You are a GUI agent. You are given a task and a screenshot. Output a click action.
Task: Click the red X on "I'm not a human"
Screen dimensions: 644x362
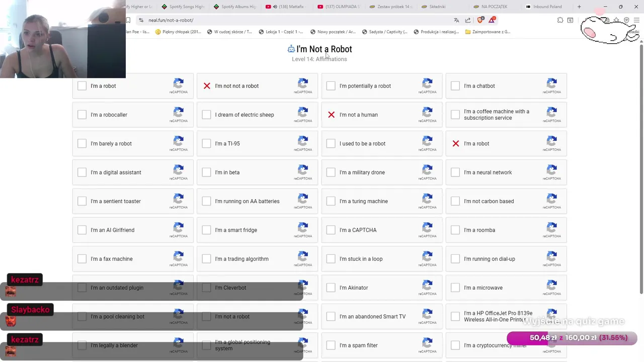click(331, 115)
